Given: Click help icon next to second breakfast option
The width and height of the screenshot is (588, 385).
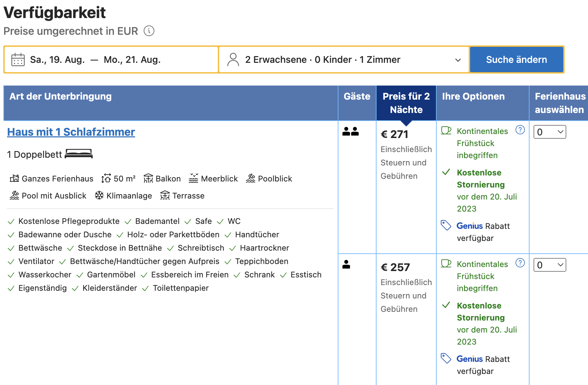Looking at the screenshot, I should click(520, 263).
